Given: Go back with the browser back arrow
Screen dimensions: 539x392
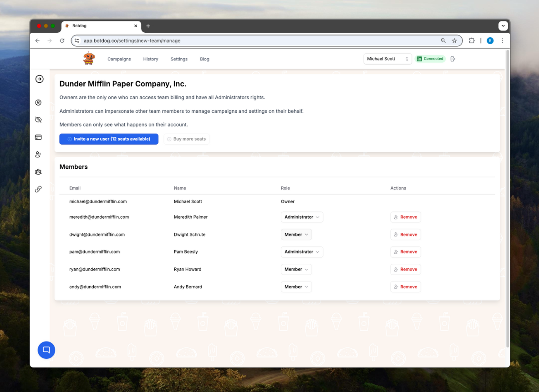Looking at the screenshot, I should [x=37, y=40].
